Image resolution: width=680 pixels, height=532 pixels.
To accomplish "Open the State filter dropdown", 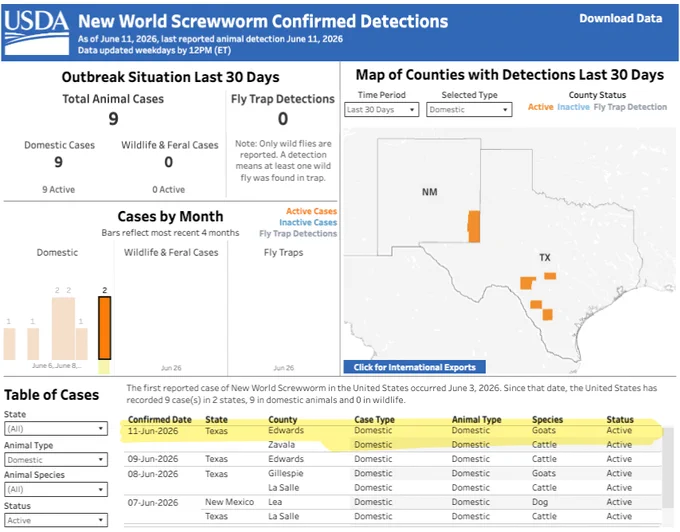I will pos(56,429).
